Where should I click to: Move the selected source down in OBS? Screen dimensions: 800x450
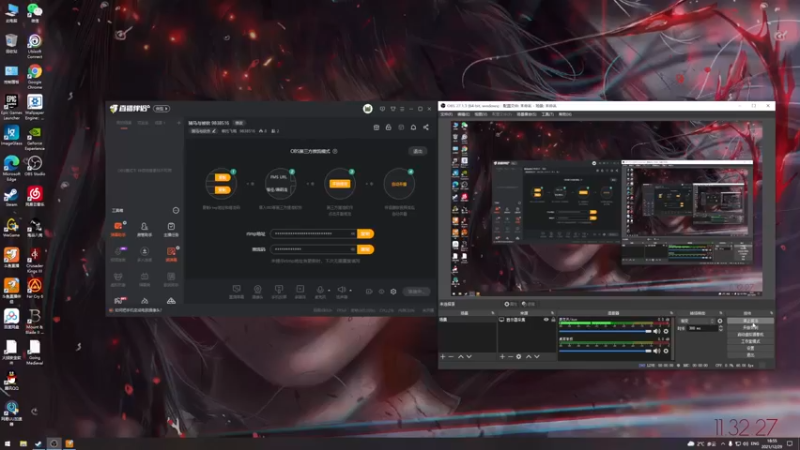point(537,357)
